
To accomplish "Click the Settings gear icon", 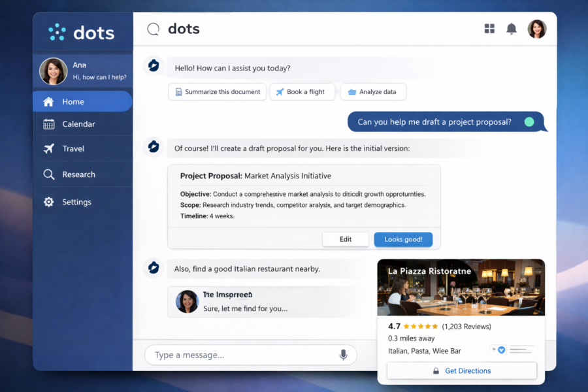I will tap(49, 202).
